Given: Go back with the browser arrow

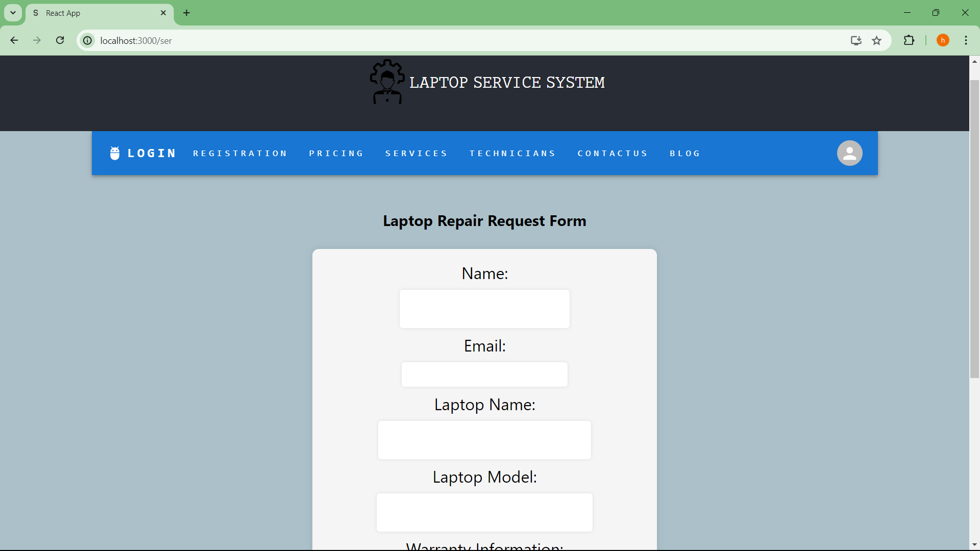Looking at the screenshot, I should pos(14,40).
